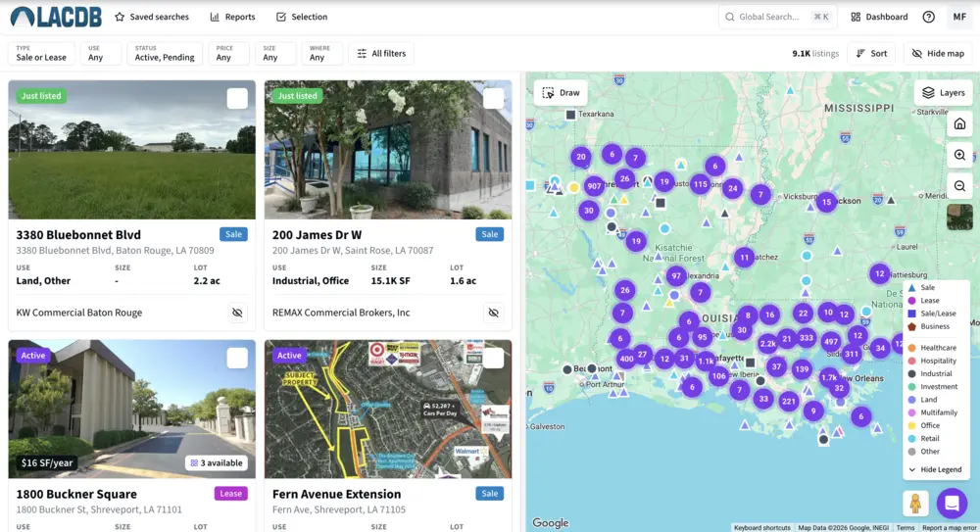Open the Selection menu item
980x532 pixels.
[302, 17]
